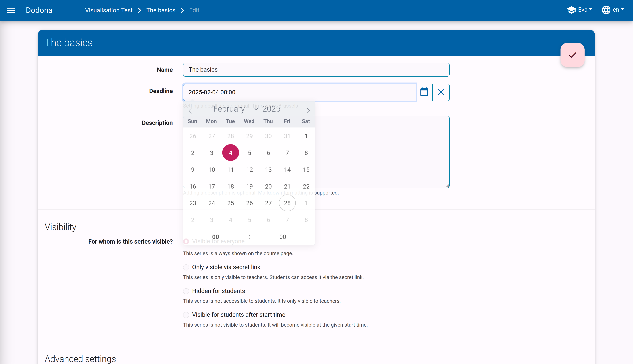
Task: Click the Wed weekday header
Action: [249, 121]
